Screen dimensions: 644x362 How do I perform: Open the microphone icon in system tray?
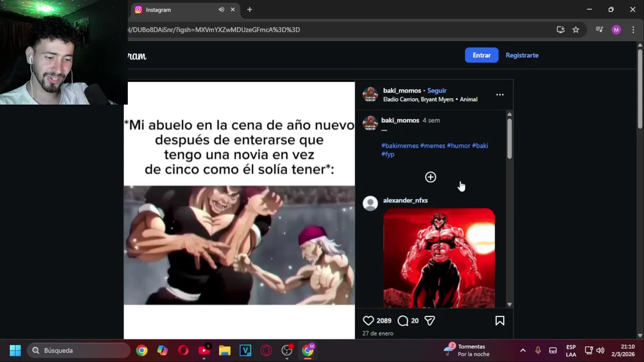(538, 350)
